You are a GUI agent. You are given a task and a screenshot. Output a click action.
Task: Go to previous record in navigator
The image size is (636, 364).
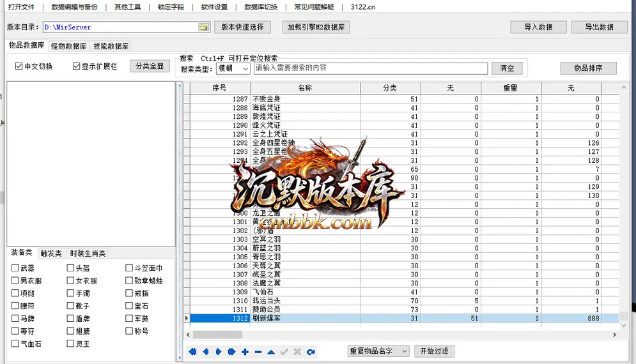pyautogui.click(x=206, y=352)
